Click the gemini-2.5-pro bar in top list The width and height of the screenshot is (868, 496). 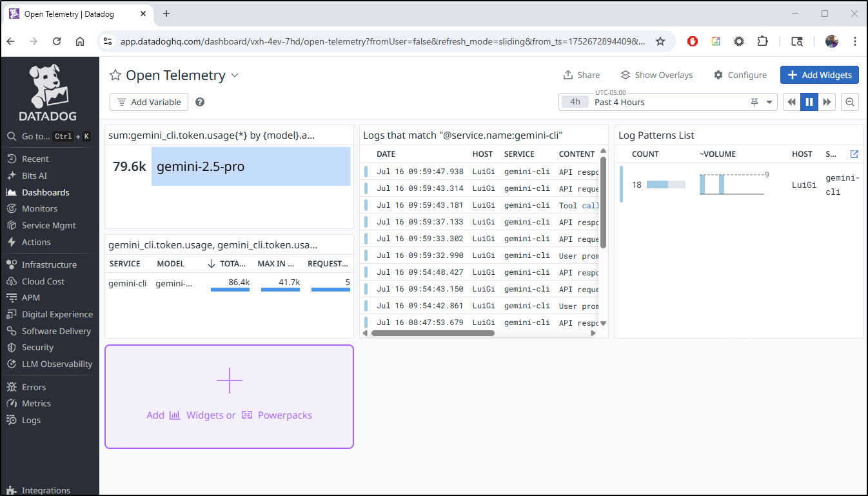[x=251, y=166]
